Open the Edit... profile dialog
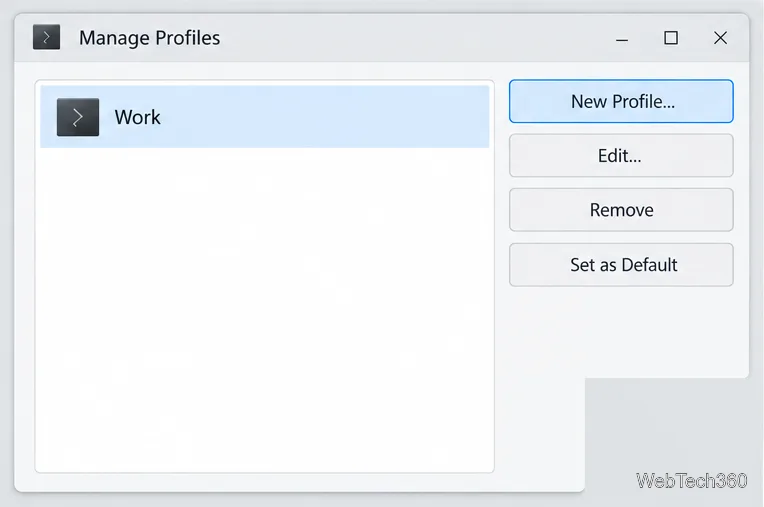 click(621, 155)
